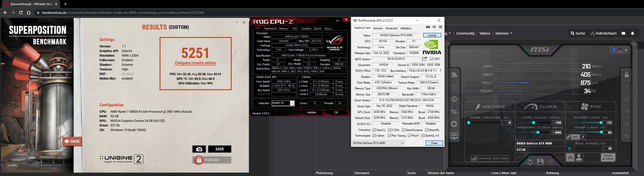Click the BACK button in Superposition
The image size is (644, 176).
(x=72, y=141)
